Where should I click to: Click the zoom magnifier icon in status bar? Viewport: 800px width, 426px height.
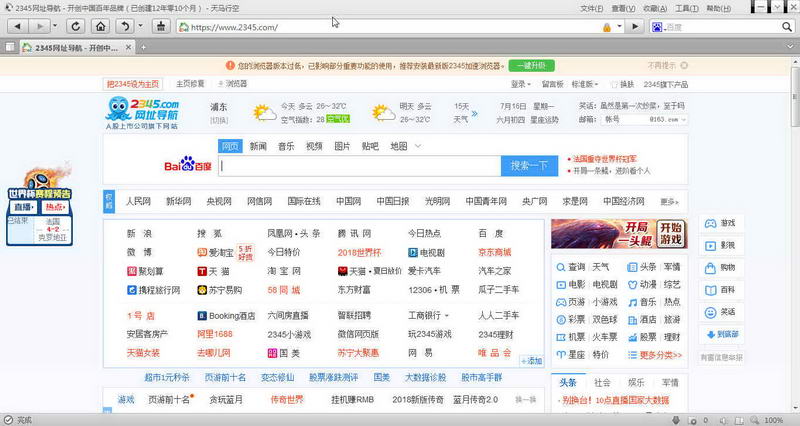[755, 420]
